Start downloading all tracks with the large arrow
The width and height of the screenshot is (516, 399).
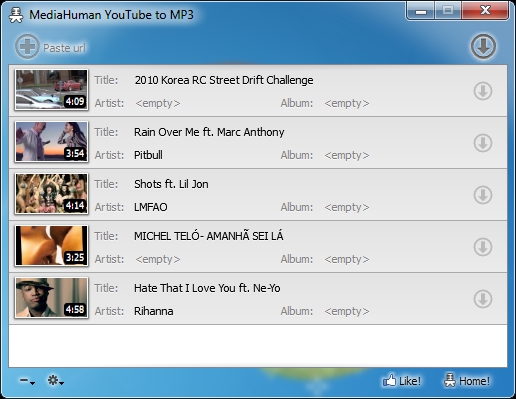pos(483,47)
